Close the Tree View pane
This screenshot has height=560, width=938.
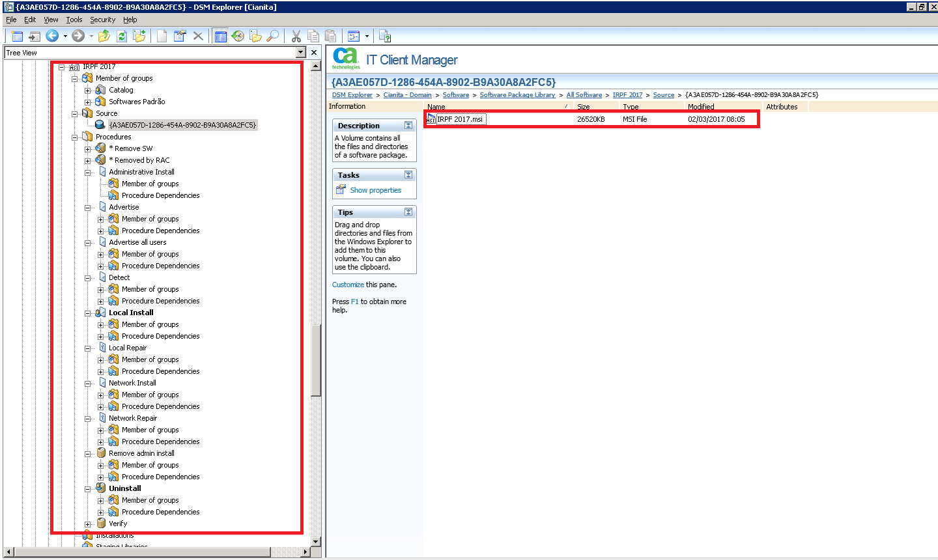(314, 52)
